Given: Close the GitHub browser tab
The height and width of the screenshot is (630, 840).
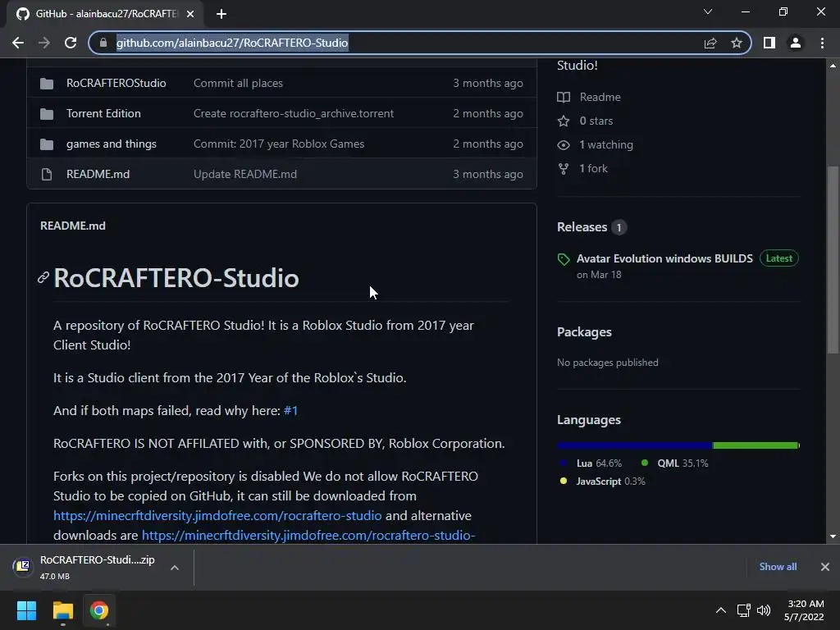Looking at the screenshot, I should [x=190, y=14].
